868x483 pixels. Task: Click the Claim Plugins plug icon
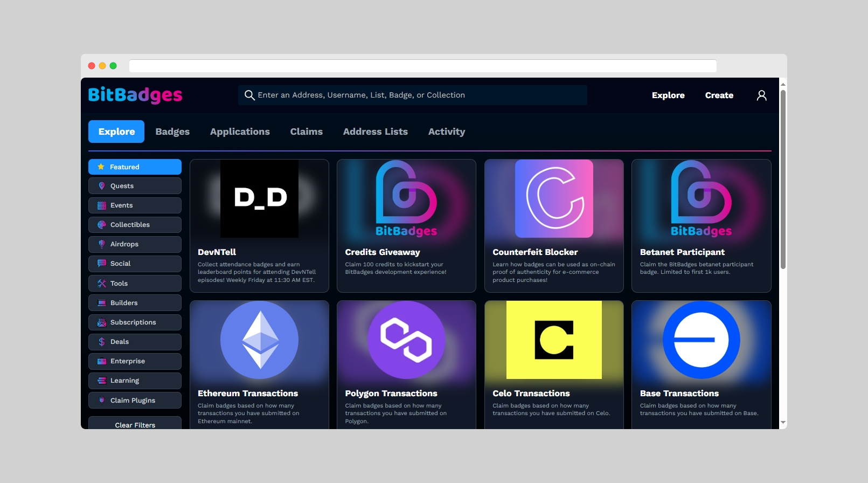pos(101,401)
